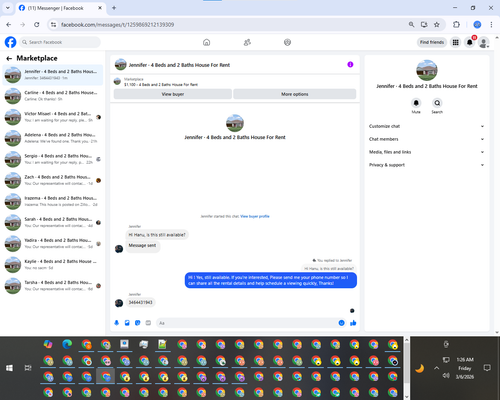This screenshot has height=400, width=500.
Task: Show hidden system tray icons chevron
Action: [436, 368]
